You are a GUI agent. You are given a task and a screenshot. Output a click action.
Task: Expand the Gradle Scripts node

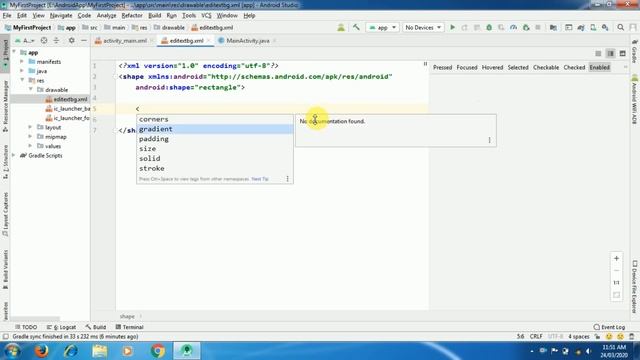tap(14, 156)
